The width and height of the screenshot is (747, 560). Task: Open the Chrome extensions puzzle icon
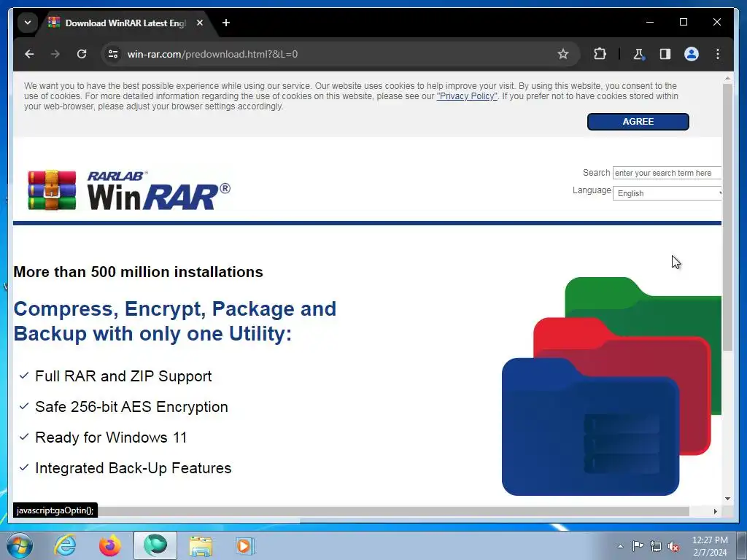coord(600,54)
